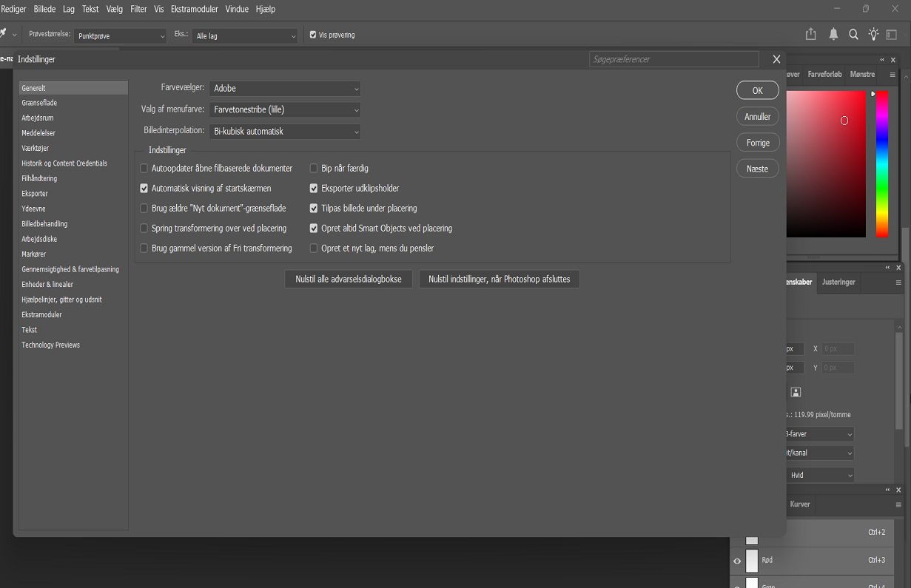Switch to the Mønstre tab
911x588 pixels.
862,75
